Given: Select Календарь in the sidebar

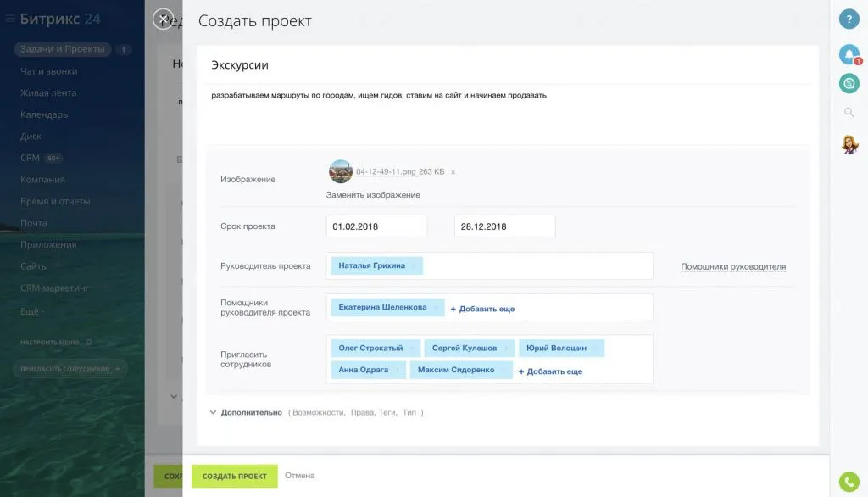Looking at the screenshot, I should click(x=42, y=114).
